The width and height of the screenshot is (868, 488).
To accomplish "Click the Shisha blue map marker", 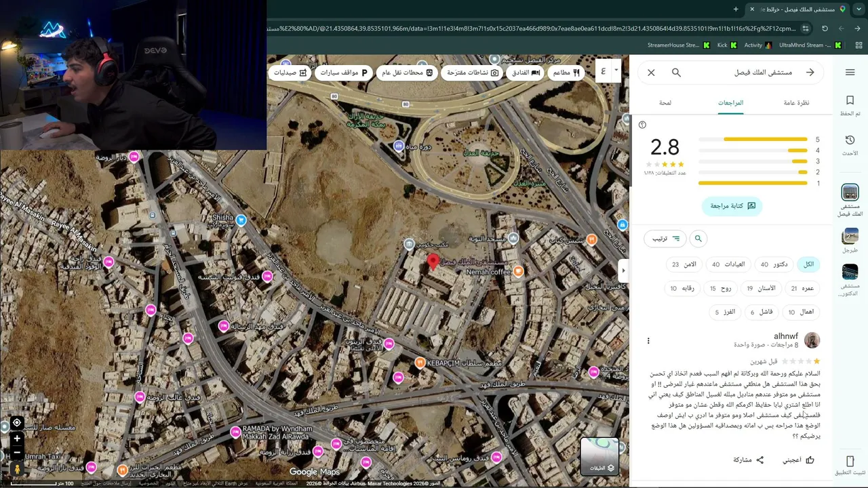I will tap(241, 220).
